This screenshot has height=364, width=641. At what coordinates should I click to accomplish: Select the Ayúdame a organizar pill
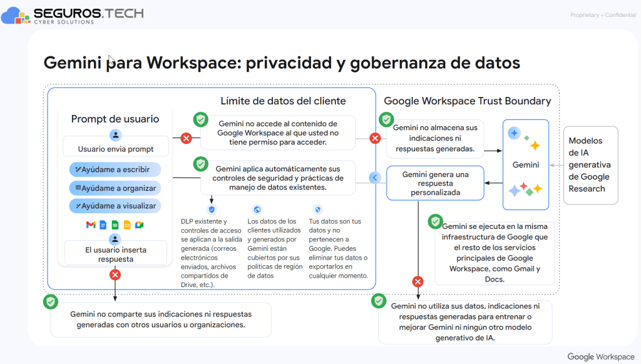(x=115, y=188)
